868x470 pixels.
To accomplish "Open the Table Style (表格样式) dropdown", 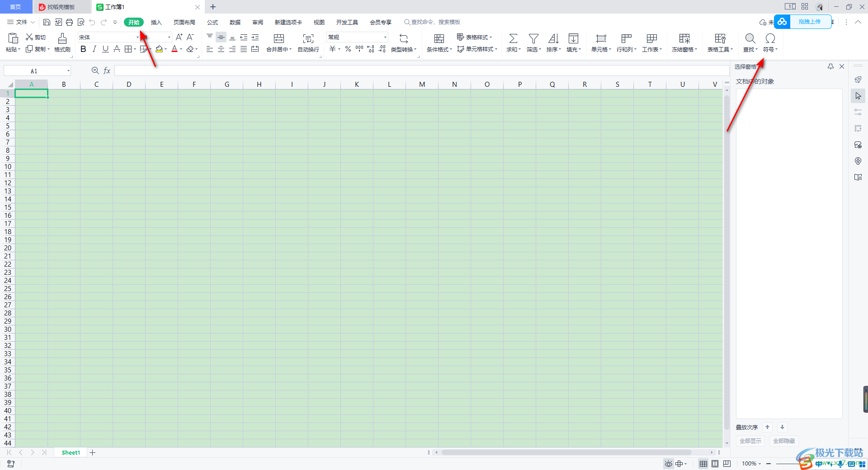I will [474, 37].
